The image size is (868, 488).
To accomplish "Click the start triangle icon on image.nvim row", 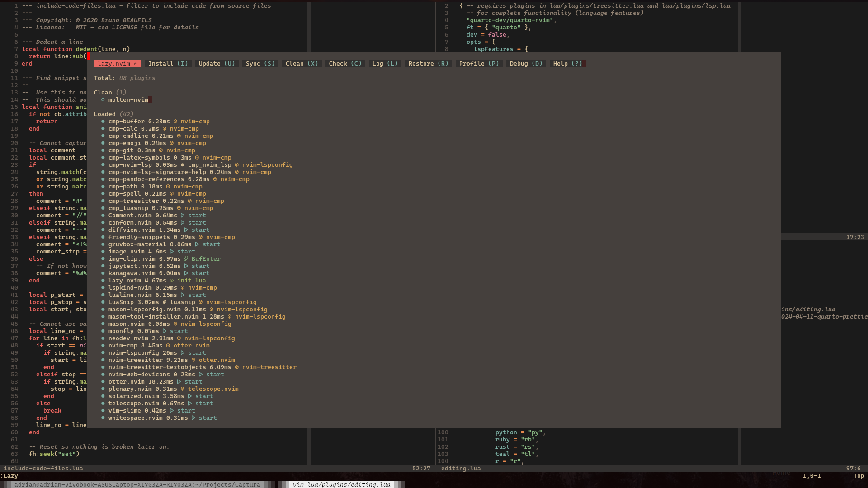I will pyautogui.click(x=172, y=252).
